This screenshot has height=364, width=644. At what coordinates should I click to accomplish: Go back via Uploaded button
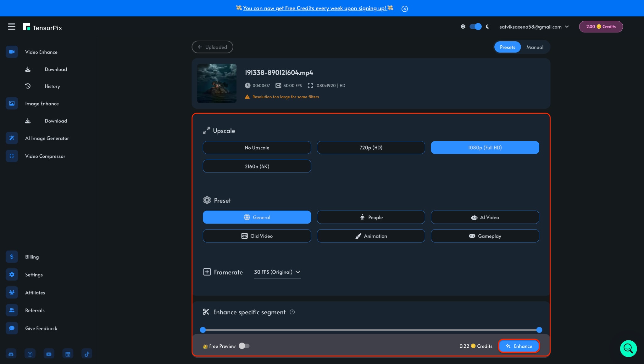(x=212, y=47)
